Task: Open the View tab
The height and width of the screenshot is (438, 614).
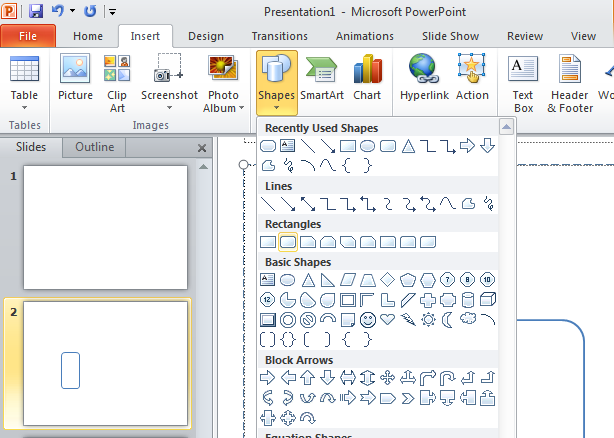Action: 583,36
